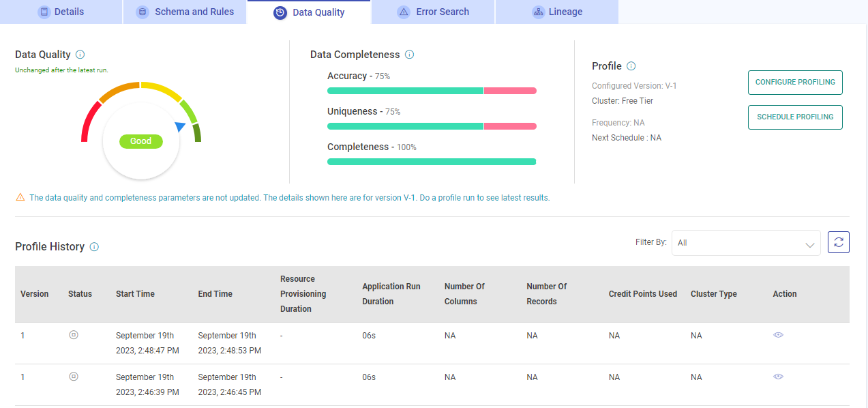Click the Profile History info icon
The width and height of the screenshot is (868, 408).
pos(95,246)
